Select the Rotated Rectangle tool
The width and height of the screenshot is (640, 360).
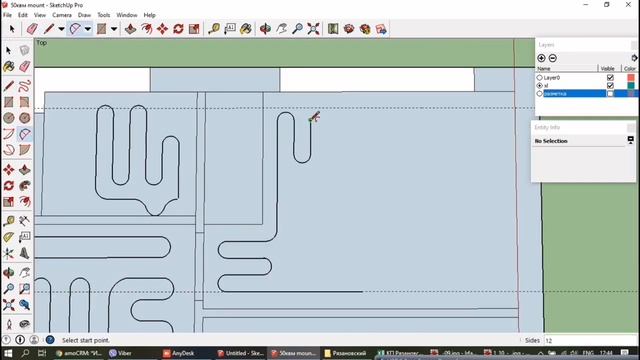[x=24, y=102]
